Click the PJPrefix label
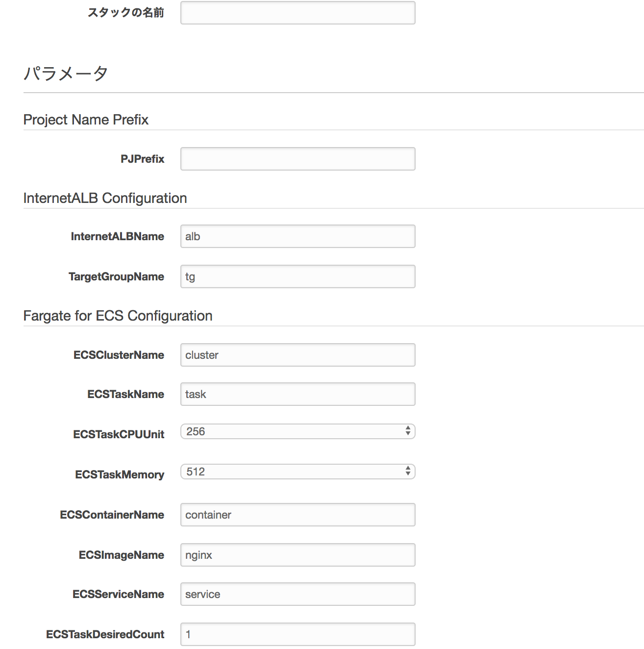Viewport: 644px width, 649px height. click(x=143, y=158)
